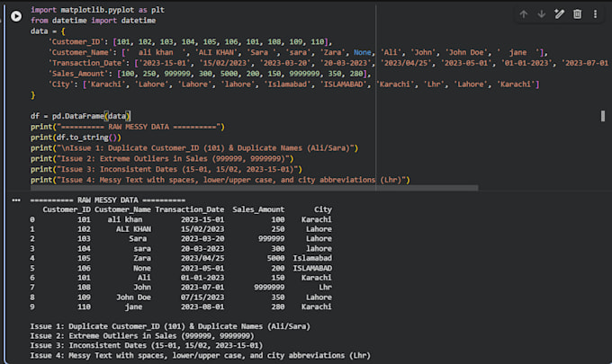Click 'print(df.to_string())' line in the code

[76, 138]
